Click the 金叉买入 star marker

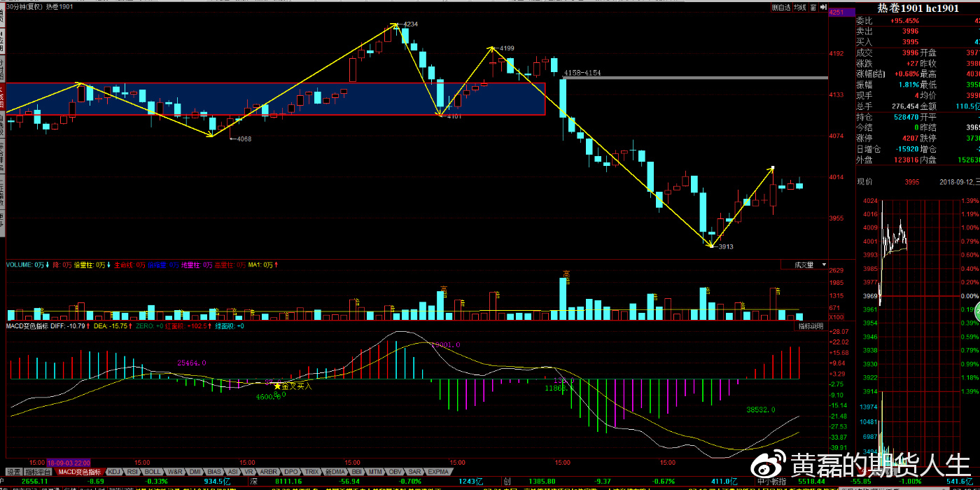(277, 386)
